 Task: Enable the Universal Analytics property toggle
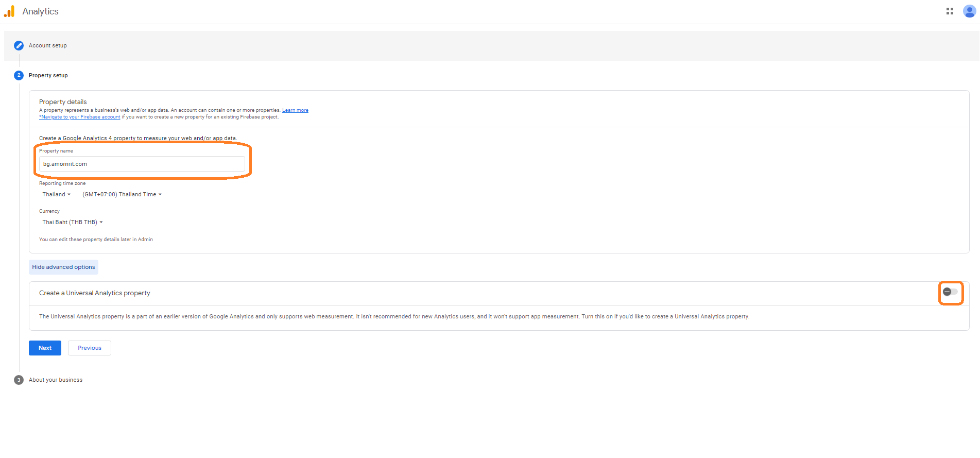tap(950, 292)
